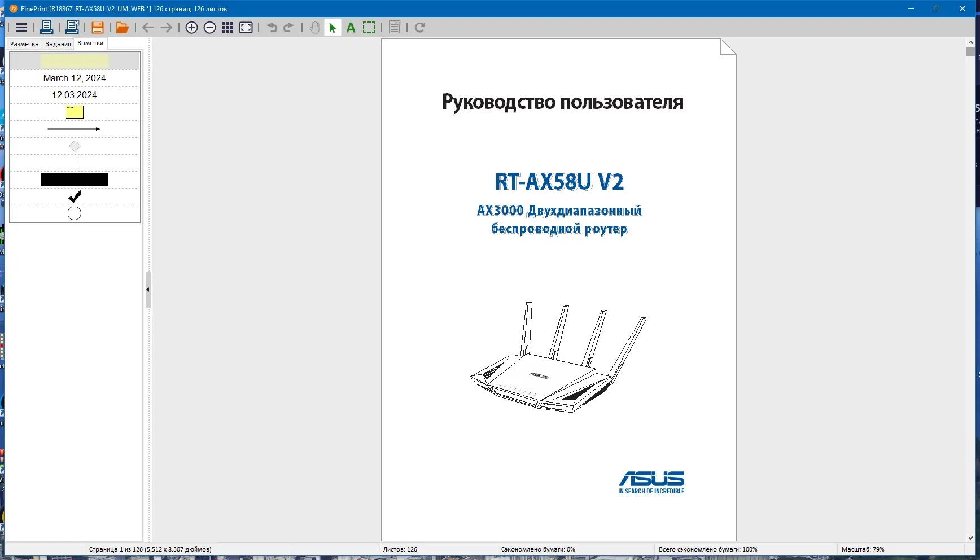Collapse the side panel with the arrow handle

tap(148, 290)
